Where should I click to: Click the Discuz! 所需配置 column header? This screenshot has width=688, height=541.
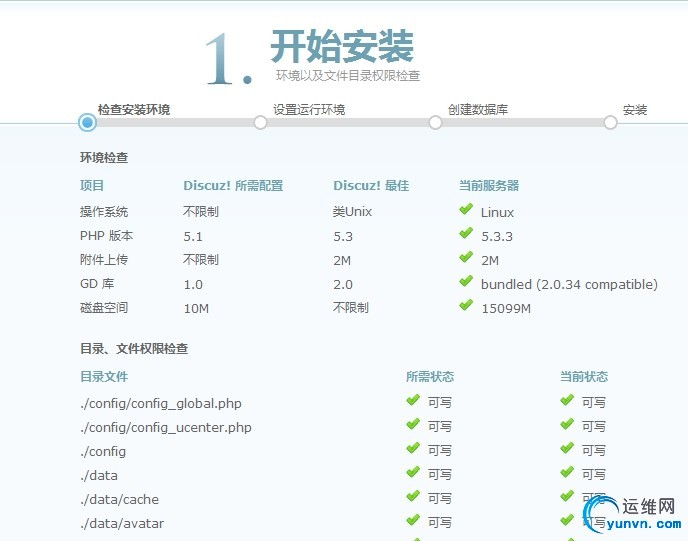pyautogui.click(x=233, y=186)
